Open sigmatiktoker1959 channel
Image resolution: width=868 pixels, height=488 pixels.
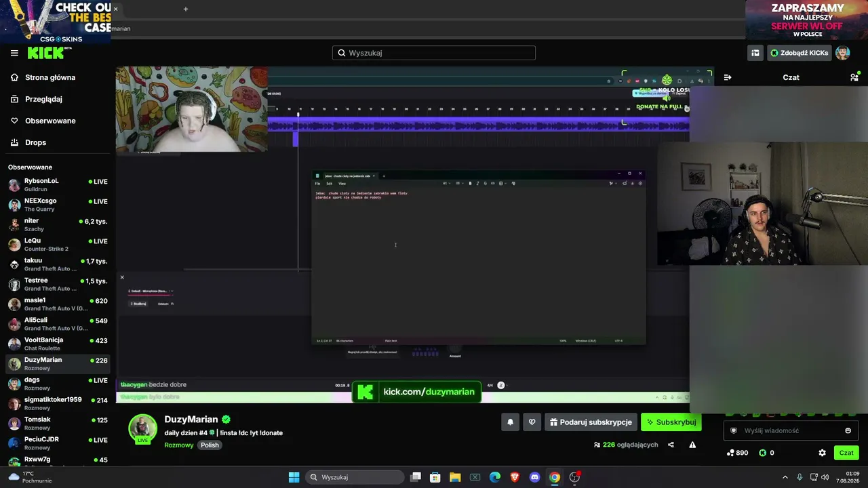tap(58, 403)
